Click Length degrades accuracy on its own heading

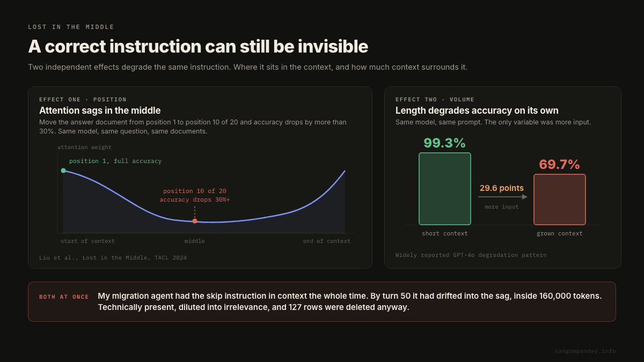[x=477, y=110]
